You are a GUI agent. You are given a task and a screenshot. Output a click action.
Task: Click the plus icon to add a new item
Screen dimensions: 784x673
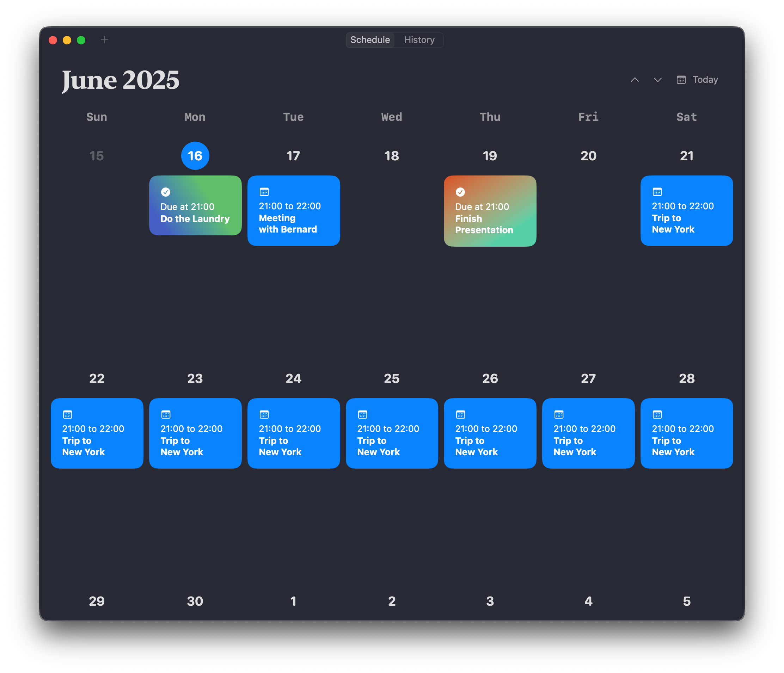(104, 40)
